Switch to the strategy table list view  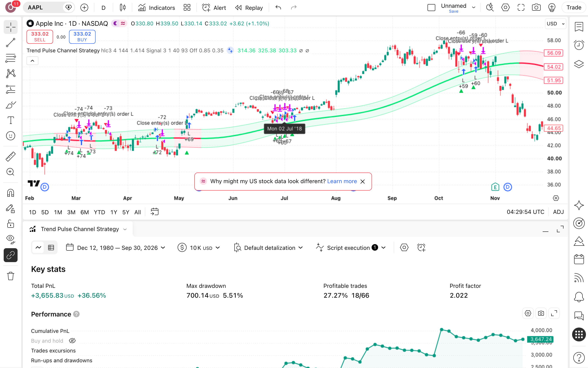point(51,248)
